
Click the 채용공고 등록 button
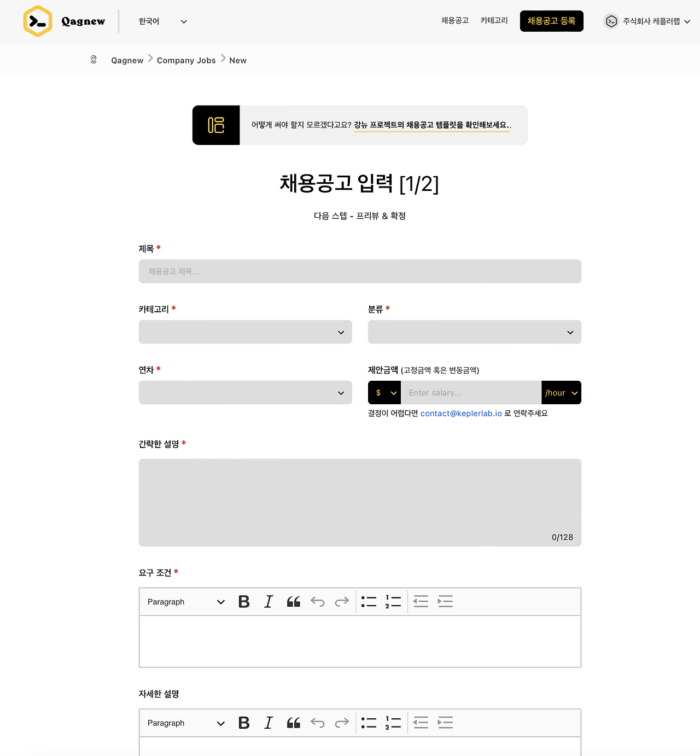pyautogui.click(x=551, y=21)
